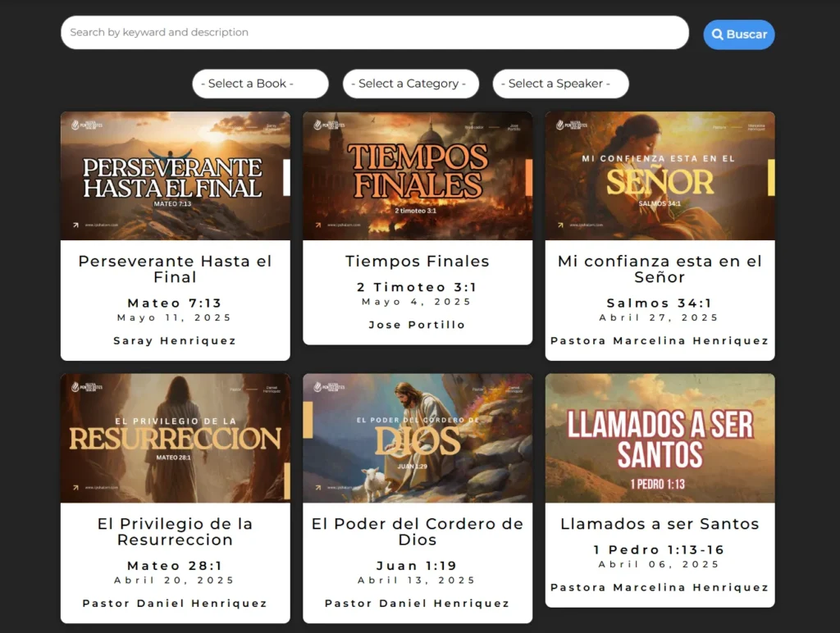Image resolution: width=840 pixels, height=633 pixels.
Task: Click the Llamados a ser Santos title
Action: click(660, 524)
